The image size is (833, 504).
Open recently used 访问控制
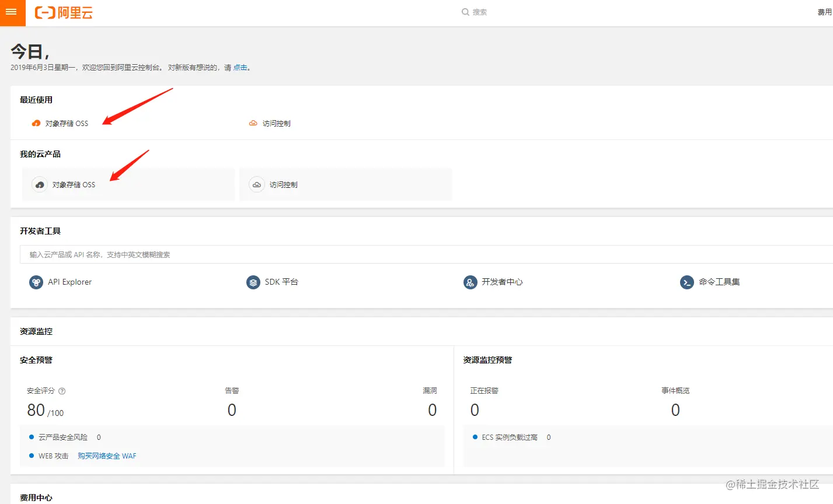tap(276, 123)
